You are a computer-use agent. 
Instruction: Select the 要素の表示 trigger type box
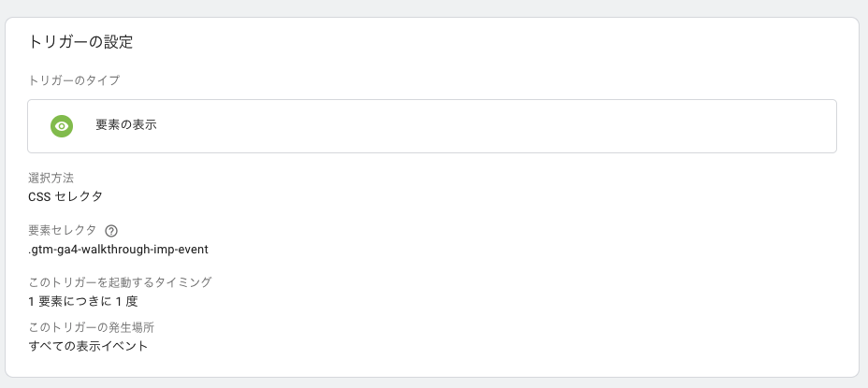432,126
